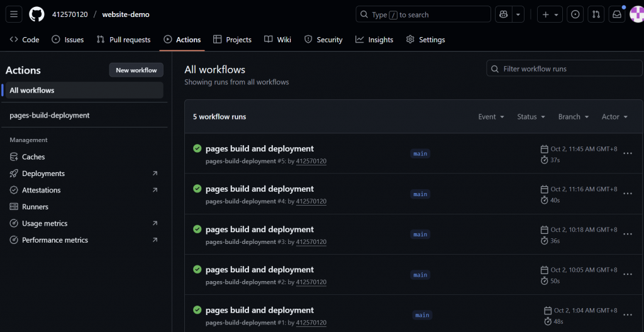Click main branch label on run #4
The image size is (644, 332).
tap(420, 194)
